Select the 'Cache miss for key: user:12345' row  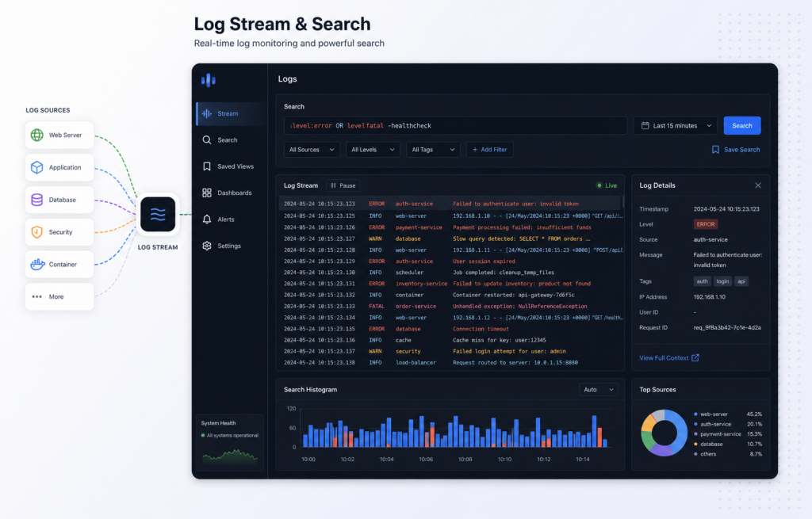point(450,340)
